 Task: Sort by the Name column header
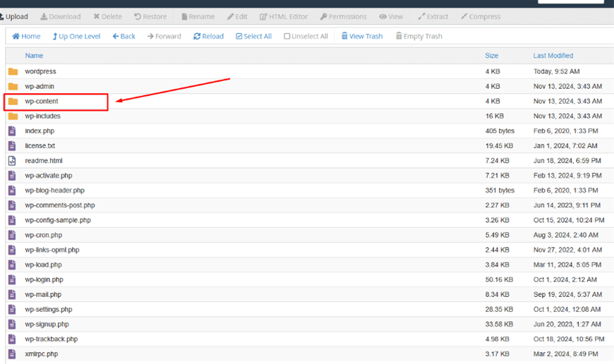point(34,56)
